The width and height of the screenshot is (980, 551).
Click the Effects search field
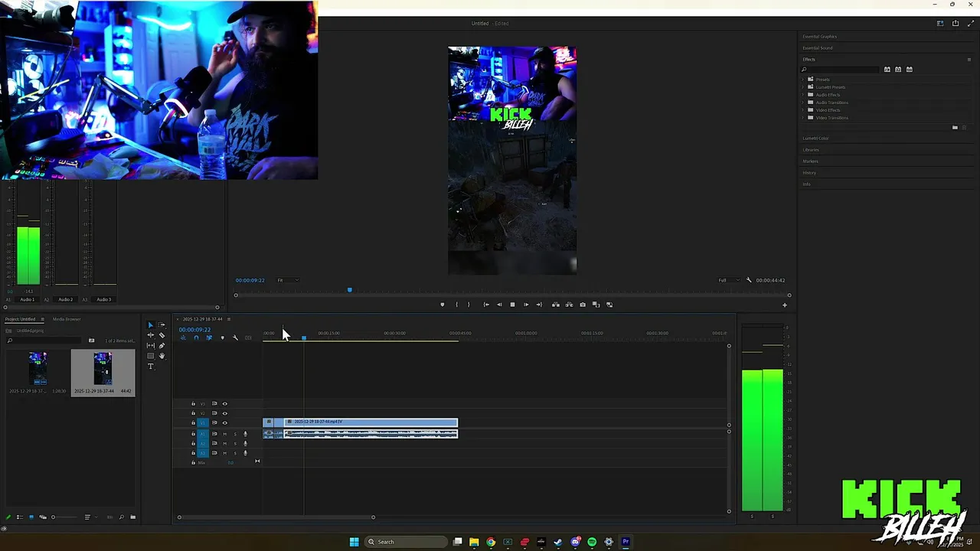click(840, 70)
